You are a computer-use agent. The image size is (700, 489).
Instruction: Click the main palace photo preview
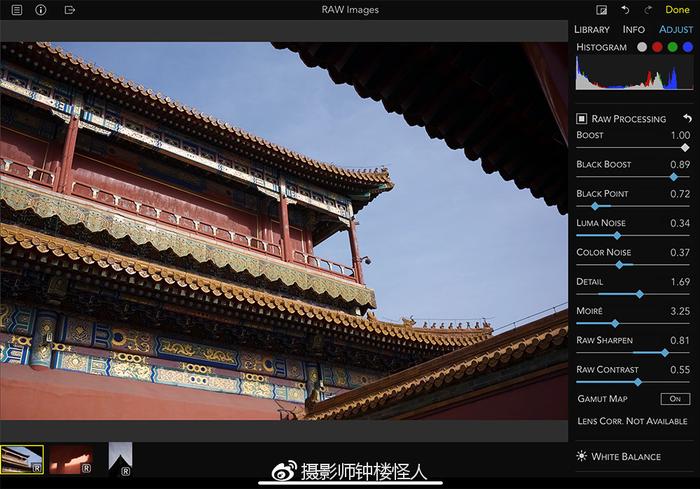click(x=284, y=231)
